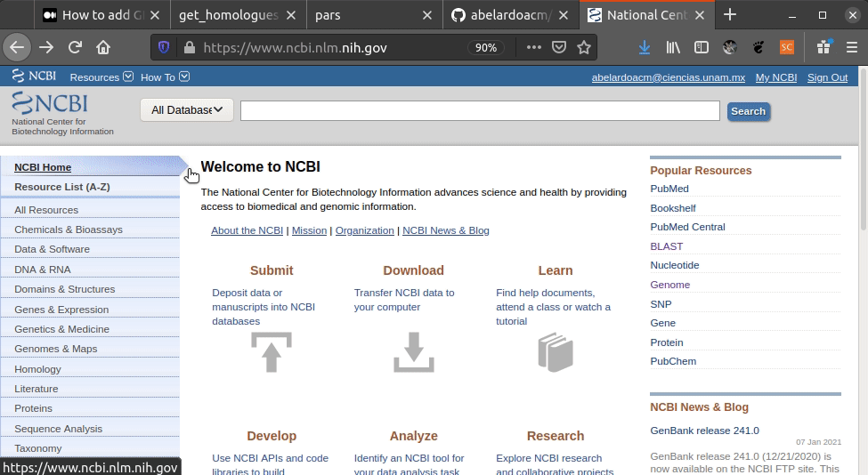The height and width of the screenshot is (475, 868).
Task: Click the Learn books icon
Action: coord(556,352)
